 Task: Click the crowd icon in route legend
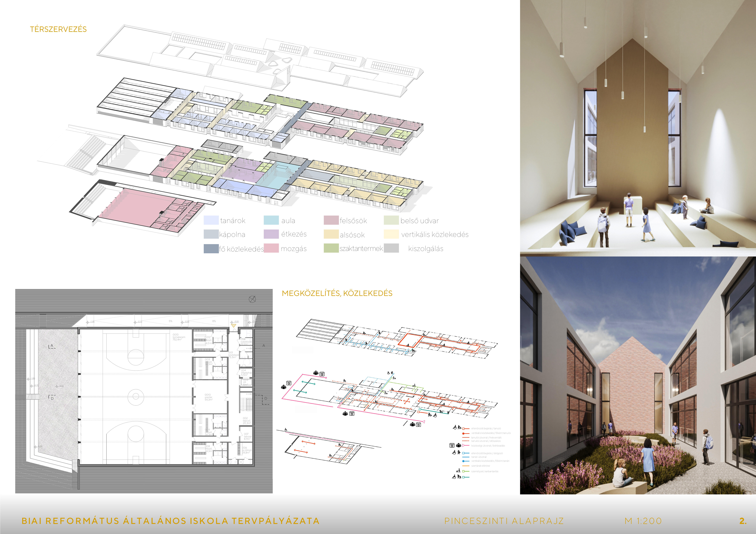[x=459, y=445]
